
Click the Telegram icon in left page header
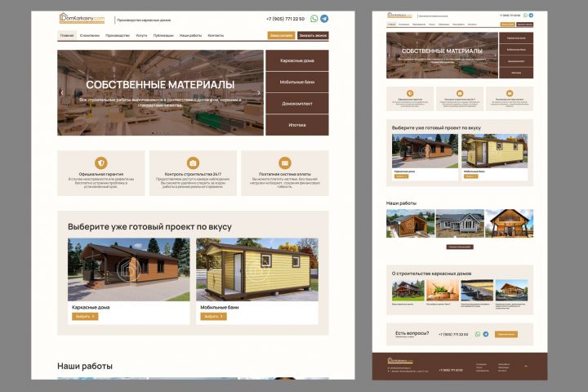click(324, 19)
